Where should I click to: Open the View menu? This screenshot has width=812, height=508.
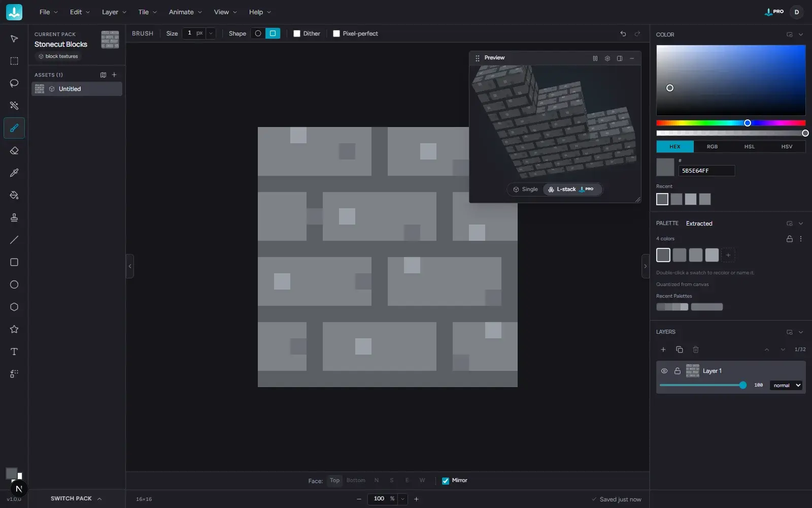coord(225,12)
